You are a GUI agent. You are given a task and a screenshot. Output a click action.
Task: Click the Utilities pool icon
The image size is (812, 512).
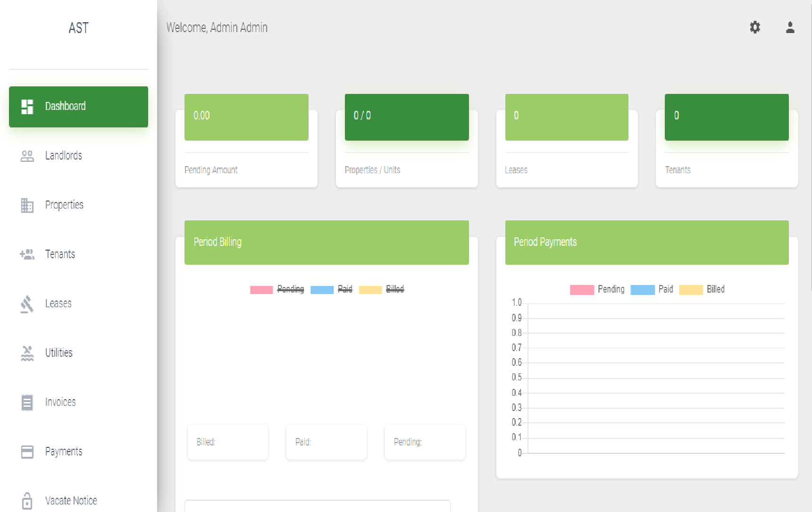pyautogui.click(x=27, y=353)
